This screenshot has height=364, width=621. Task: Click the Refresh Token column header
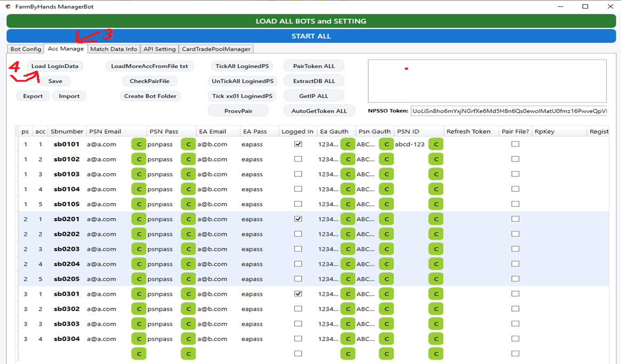[471, 132]
